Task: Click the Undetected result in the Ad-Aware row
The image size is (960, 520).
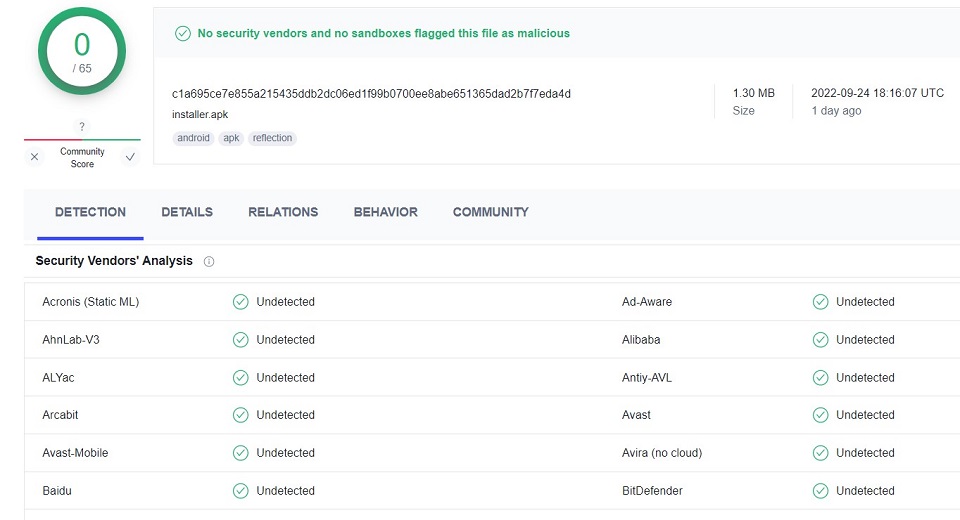Action: (865, 302)
